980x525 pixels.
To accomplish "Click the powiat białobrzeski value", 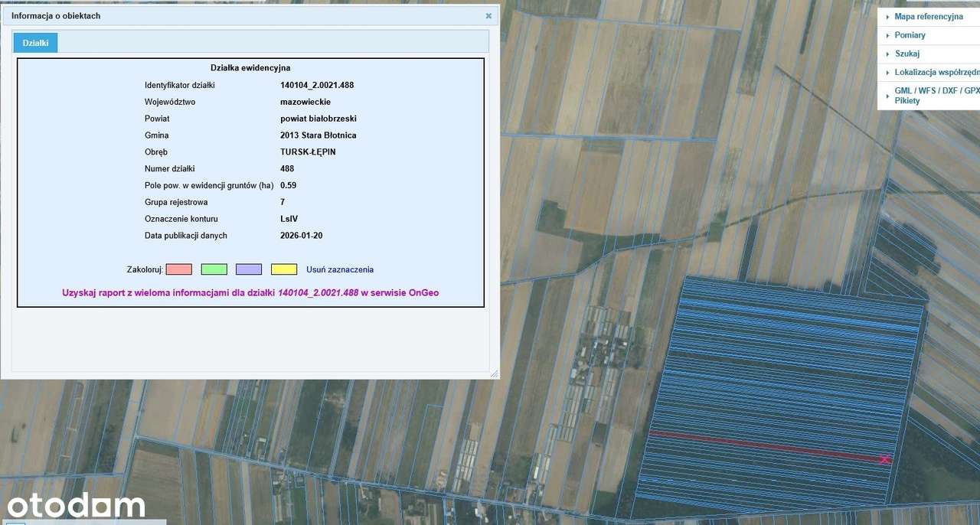I will coord(318,119).
